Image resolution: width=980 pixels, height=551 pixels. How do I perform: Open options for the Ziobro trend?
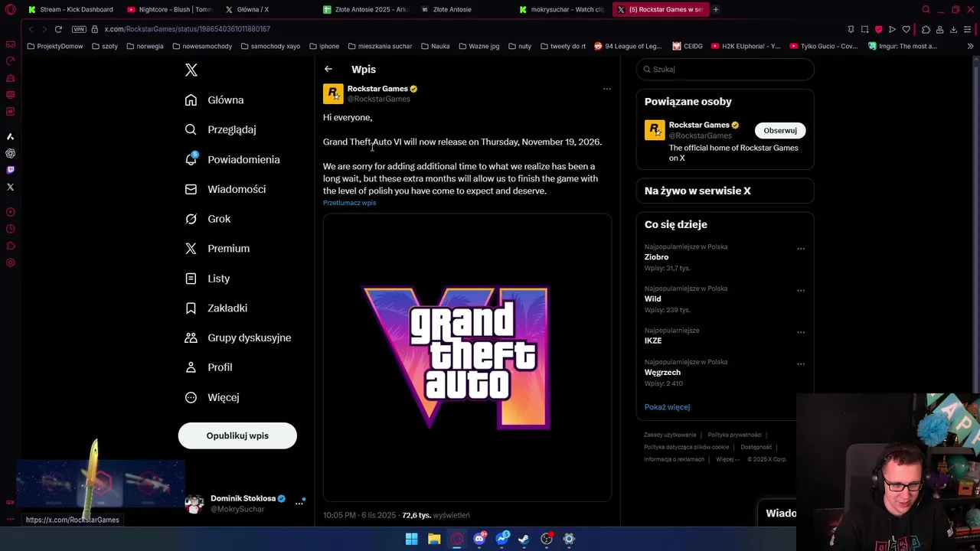click(x=801, y=249)
